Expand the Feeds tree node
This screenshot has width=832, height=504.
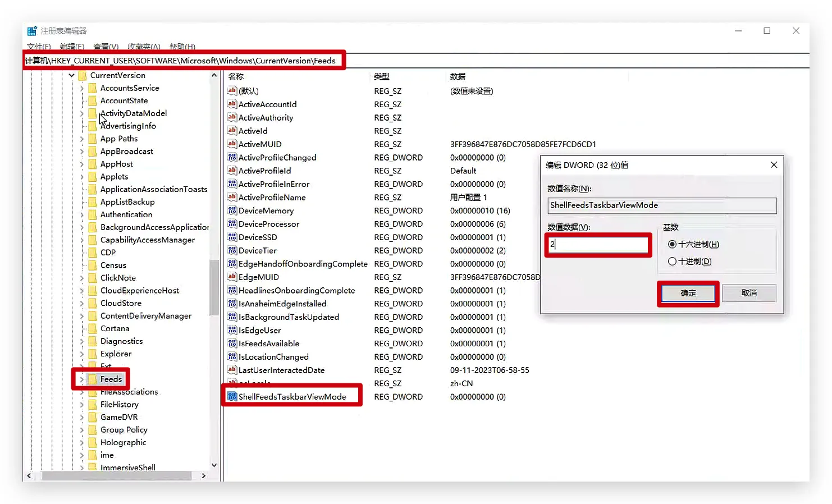81,379
